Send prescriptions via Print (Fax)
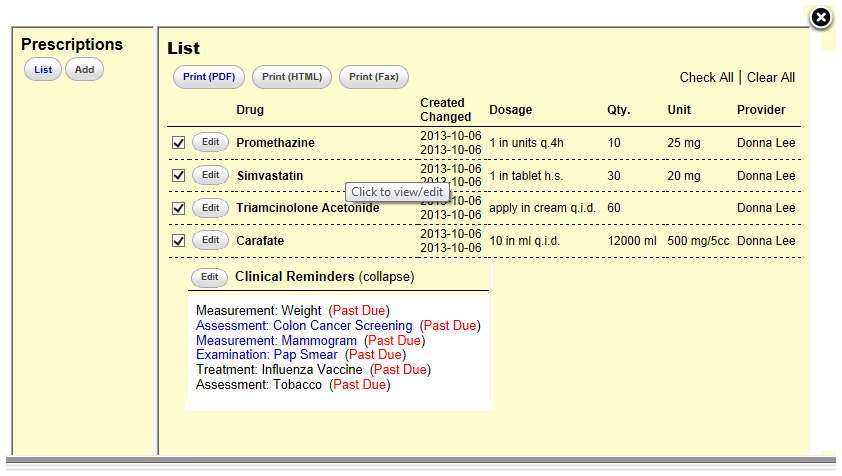 (374, 77)
